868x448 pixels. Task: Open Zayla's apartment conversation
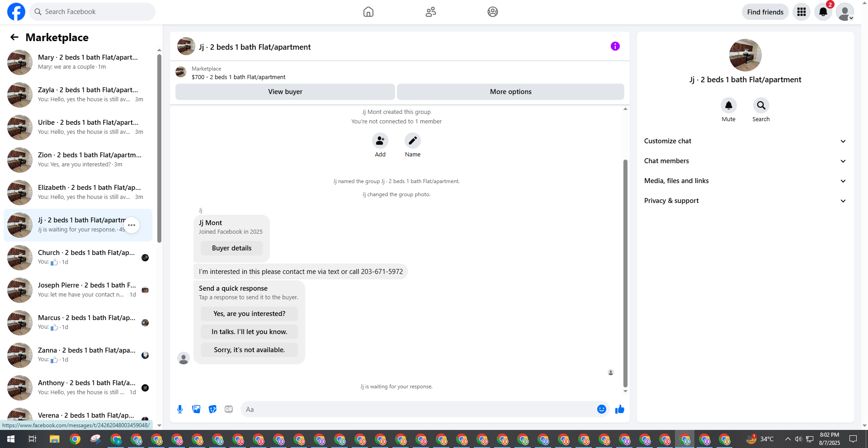click(x=78, y=95)
